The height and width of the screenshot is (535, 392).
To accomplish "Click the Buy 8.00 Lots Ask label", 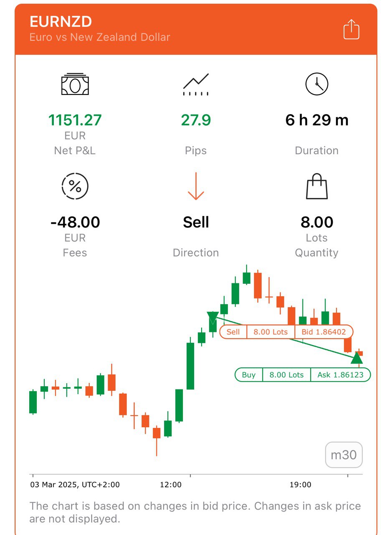I will coord(303,375).
